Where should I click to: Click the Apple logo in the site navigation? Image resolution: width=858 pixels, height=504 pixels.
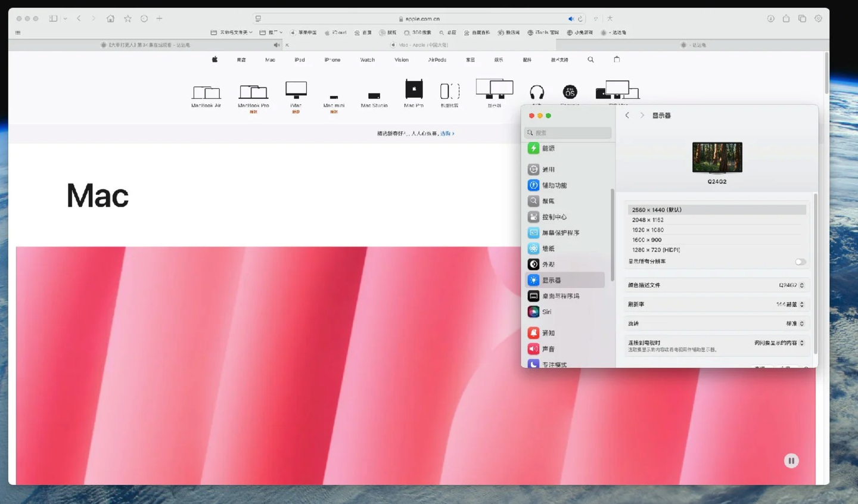click(214, 60)
